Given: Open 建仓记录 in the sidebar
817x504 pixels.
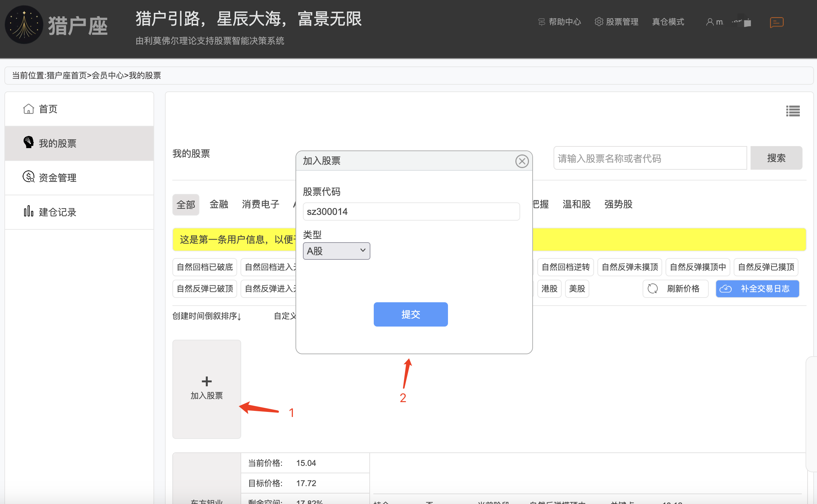Looking at the screenshot, I should 79,212.
